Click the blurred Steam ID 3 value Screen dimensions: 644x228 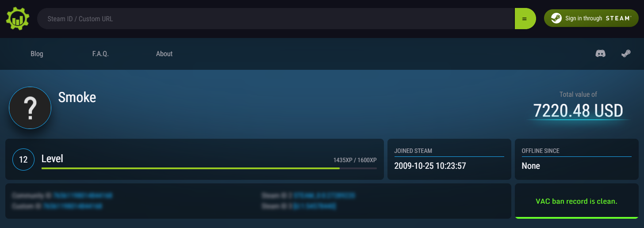coord(314,206)
